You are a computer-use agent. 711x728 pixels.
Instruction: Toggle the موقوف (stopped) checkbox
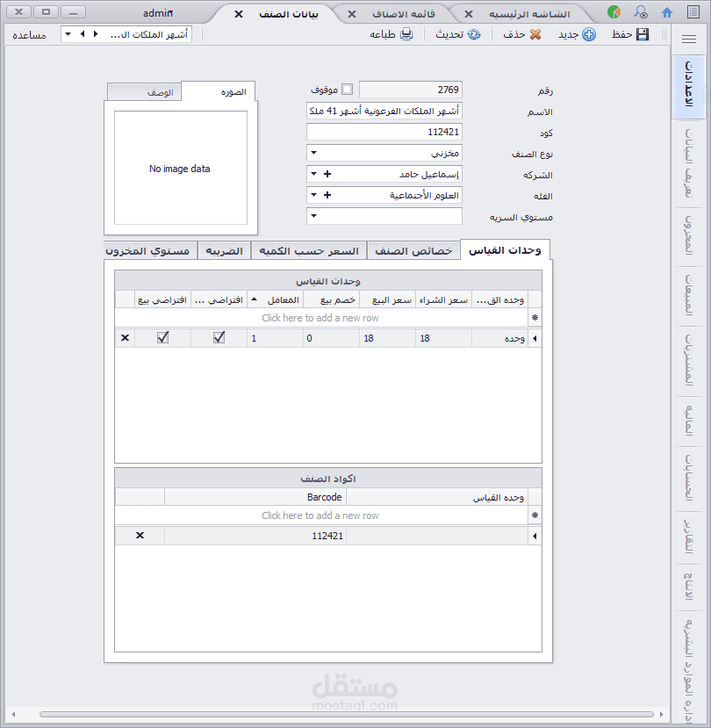click(347, 90)
